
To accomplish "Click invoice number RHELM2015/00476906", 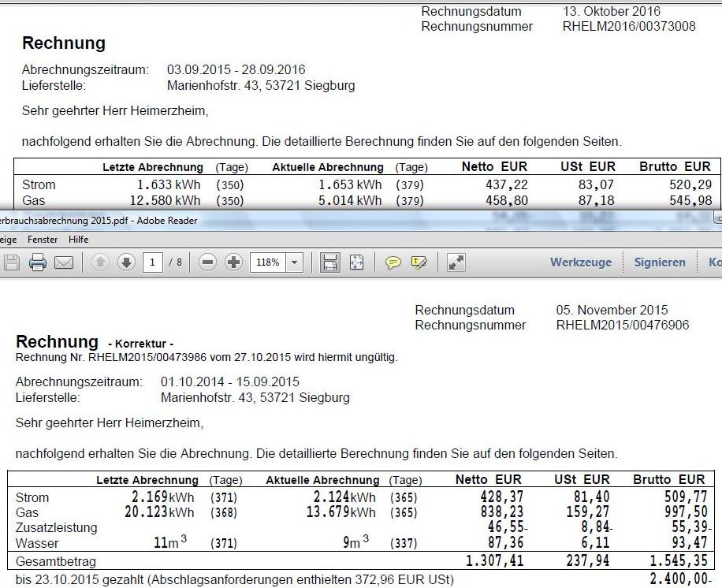I will coord(623,325).
